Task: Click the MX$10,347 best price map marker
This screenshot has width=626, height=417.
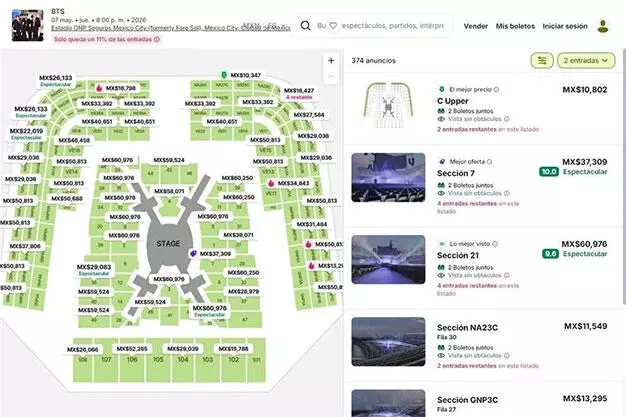Action: point(240,76)
